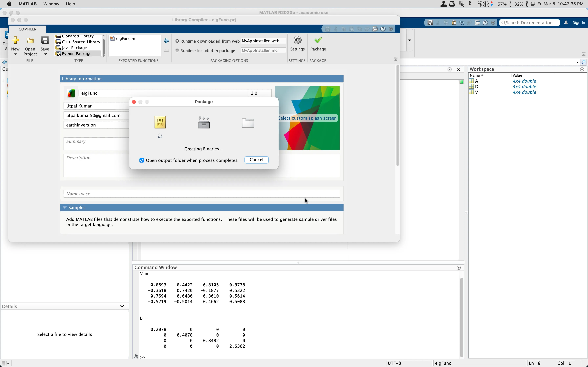
Task: Open the compiler Settings gear
Action: click(x=297, y=40)
